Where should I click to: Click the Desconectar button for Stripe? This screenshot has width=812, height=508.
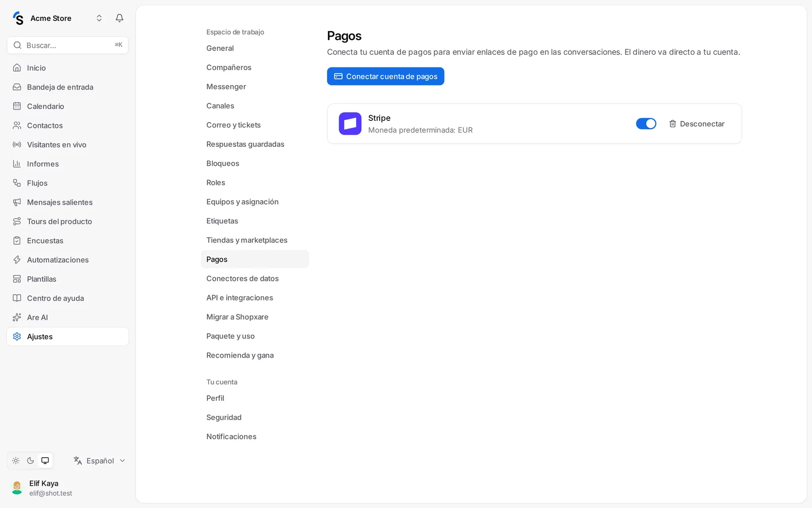(697, 124)
